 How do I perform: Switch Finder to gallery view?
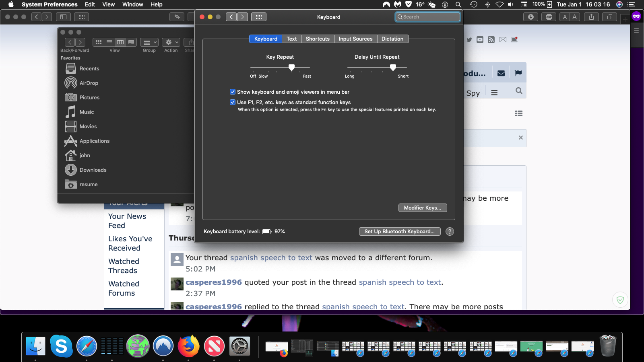[131, 42]
